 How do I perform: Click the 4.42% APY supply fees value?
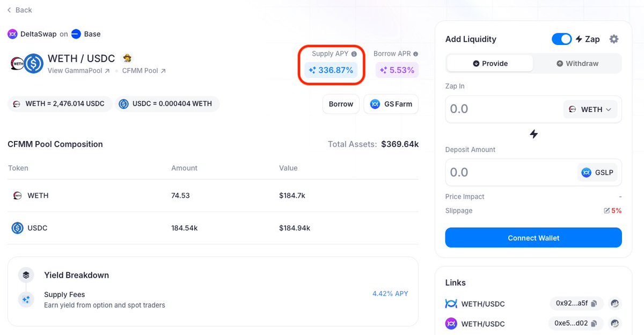click(390, 294)
